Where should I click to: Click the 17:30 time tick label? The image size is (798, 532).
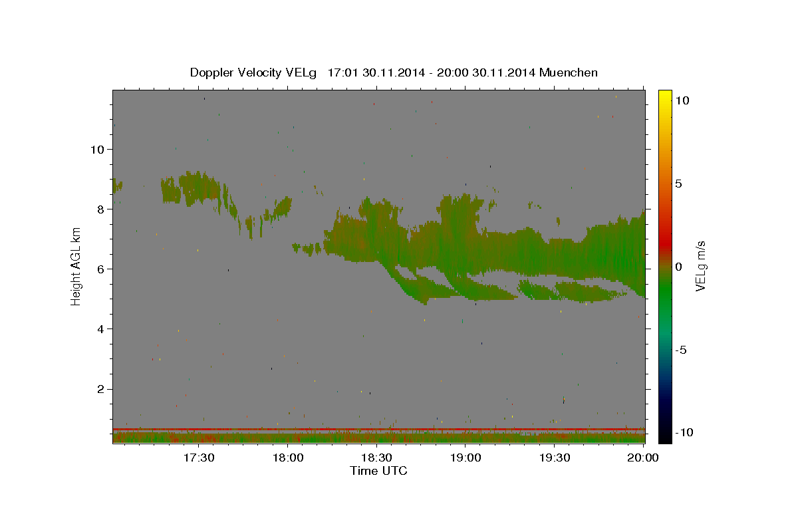(199, 458)
